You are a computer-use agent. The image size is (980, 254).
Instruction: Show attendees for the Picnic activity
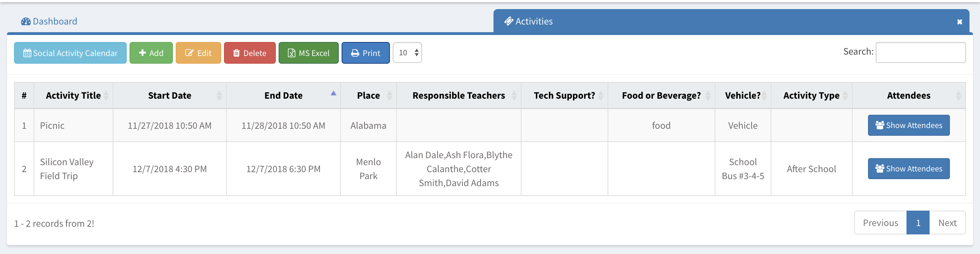pos(909,125)
